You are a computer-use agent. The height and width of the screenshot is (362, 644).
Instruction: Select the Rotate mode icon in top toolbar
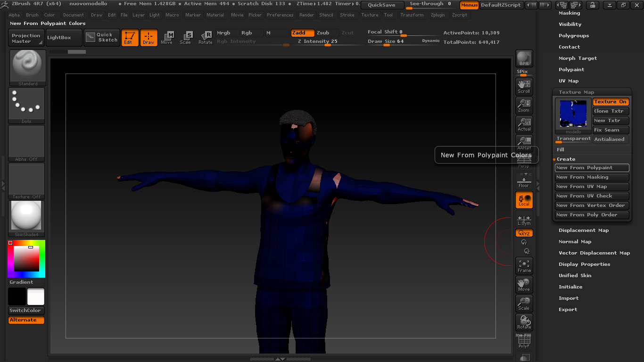[x=205, y=37]
